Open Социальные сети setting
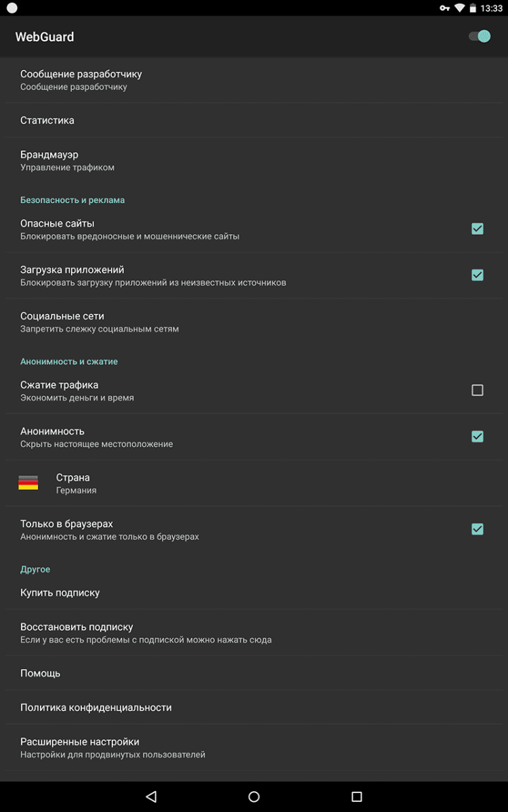Image resolution: width=508 pixels, height=812 pixels. click(x=62, y=321)
